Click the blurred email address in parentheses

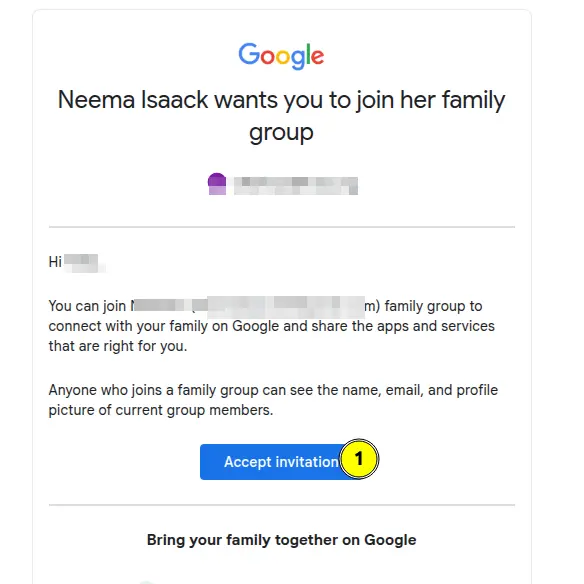[278, 307]
